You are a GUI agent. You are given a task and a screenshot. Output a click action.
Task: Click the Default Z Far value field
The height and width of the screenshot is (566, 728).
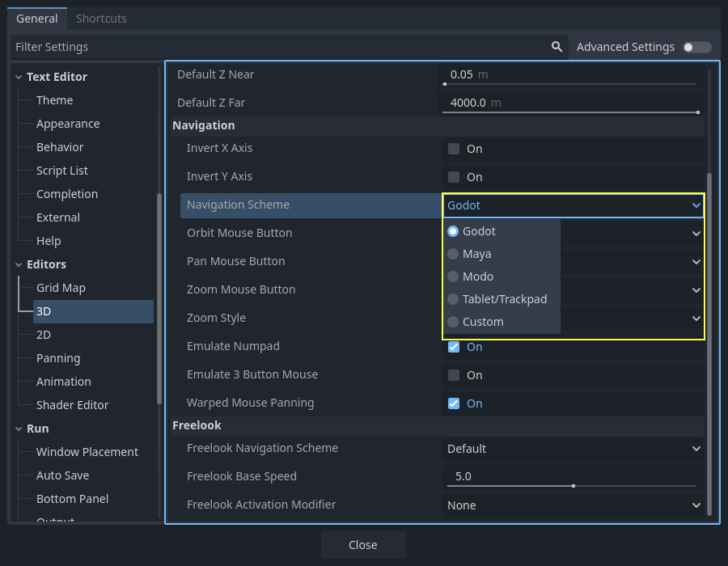[x=569, y=103]
